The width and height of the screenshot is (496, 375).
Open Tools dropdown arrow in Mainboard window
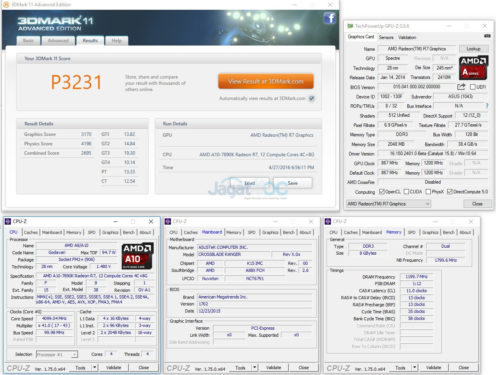pyautogui.click(x=255, y=367)
